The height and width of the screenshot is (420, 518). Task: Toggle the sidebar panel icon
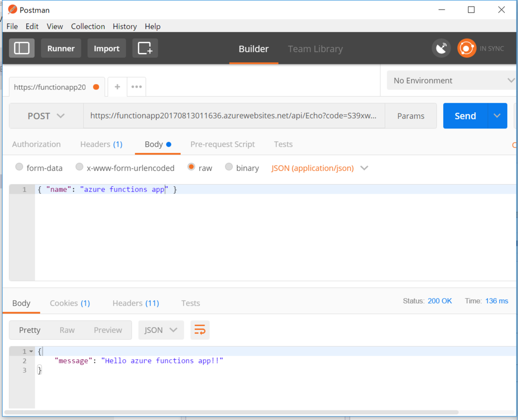point(21,48)
